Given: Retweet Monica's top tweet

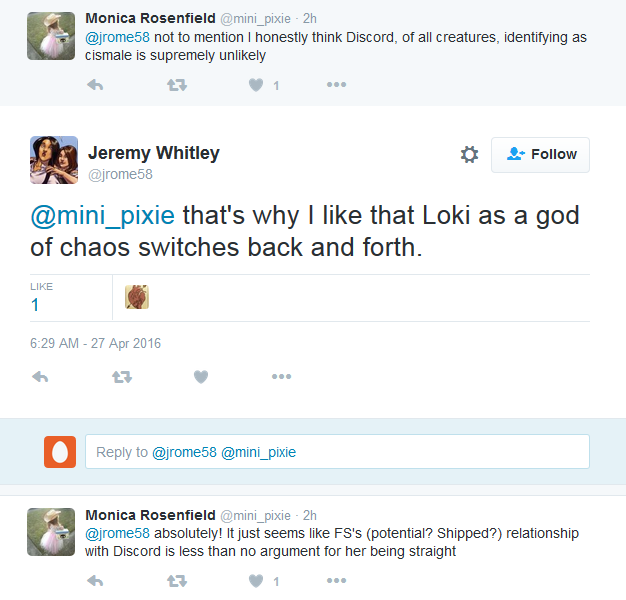Looking at the screenshot, I should pos(175,85).
